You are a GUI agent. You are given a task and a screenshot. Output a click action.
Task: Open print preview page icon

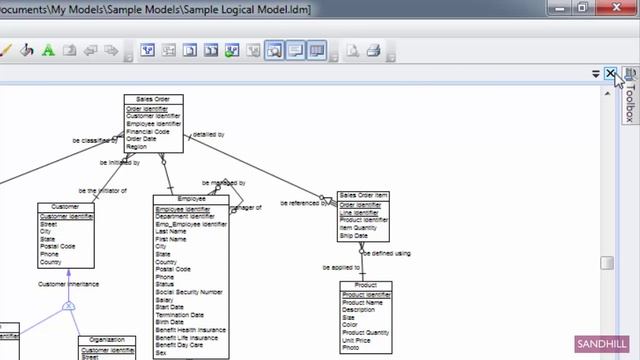pos(353,51)
